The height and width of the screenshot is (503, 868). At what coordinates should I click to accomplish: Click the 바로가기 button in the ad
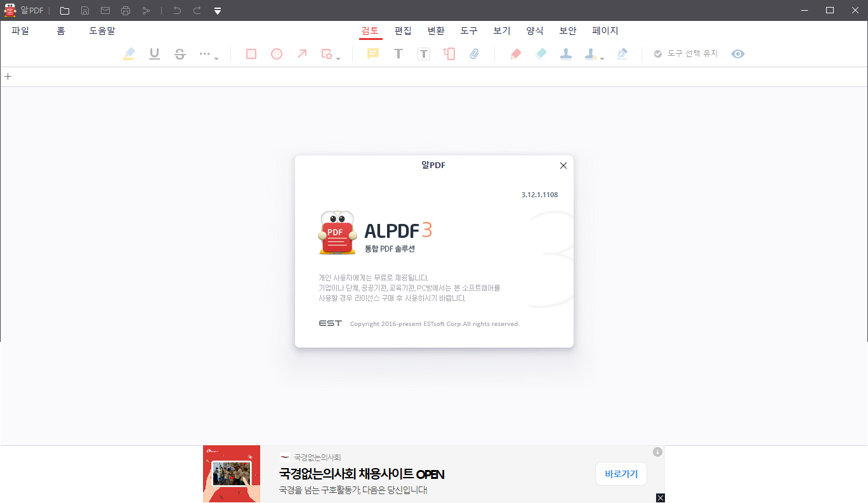[621, 474]
